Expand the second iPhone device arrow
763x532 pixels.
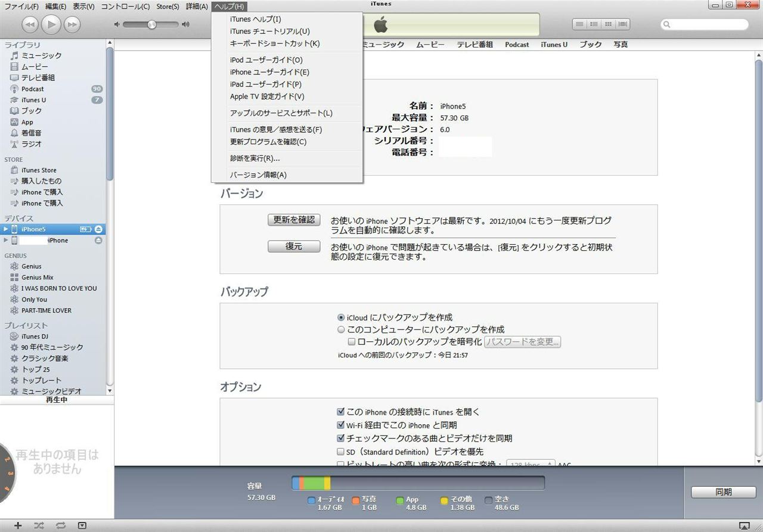(5, 241)
